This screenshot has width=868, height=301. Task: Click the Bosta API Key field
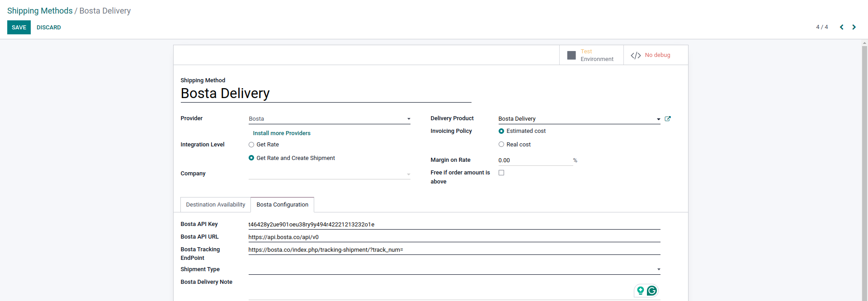pos(454,225)
